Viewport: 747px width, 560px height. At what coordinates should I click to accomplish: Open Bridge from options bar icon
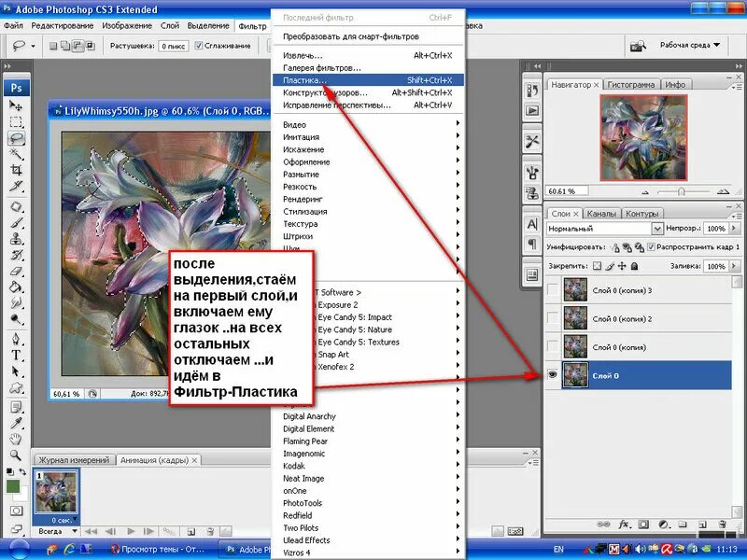pyautogui.click(x=638, y=46)
